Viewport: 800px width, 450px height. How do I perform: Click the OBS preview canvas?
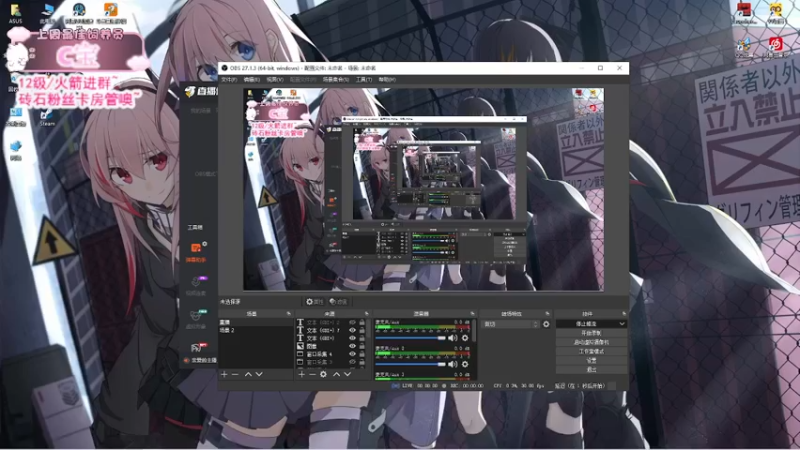point(423,189)
